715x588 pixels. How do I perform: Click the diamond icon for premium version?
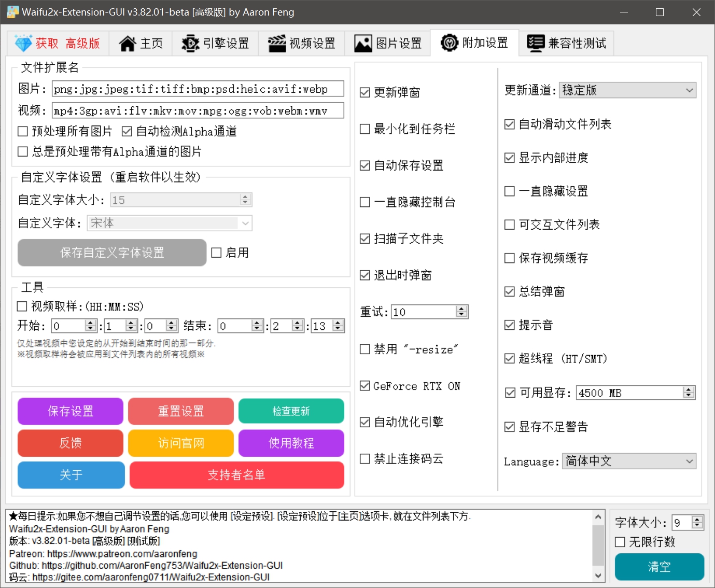coord(23,43)
